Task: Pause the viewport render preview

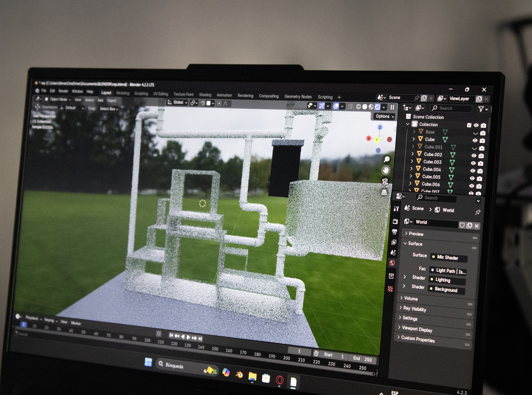Action: point(392,107)
